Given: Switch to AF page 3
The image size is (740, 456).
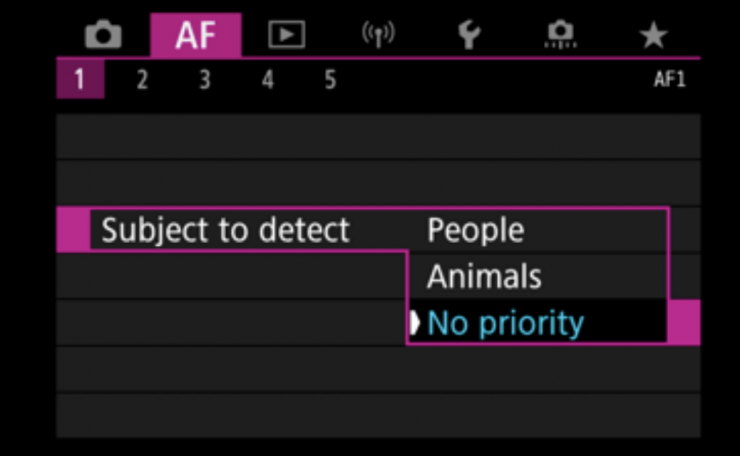Looking at the screenshot, I should tap(204, 80).
